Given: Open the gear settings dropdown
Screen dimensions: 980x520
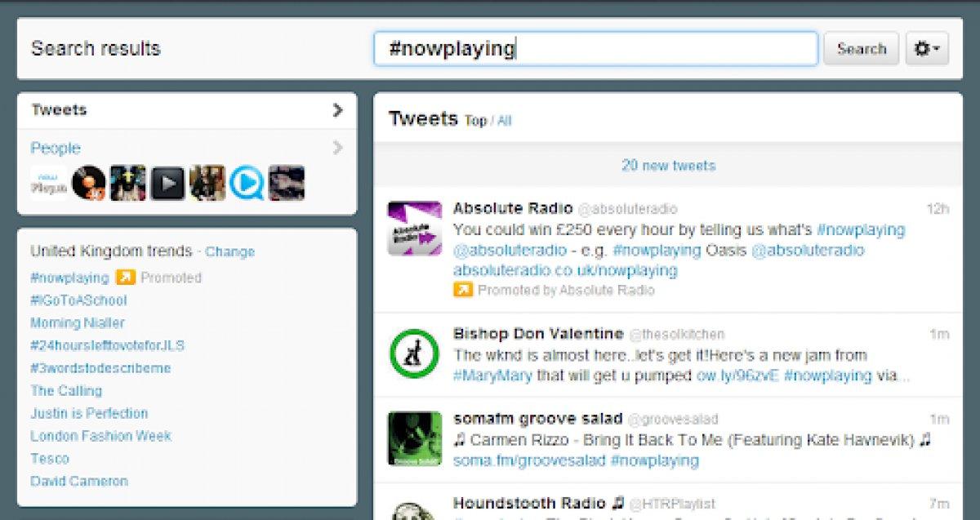Looking at the screenshot, I should [x=927, y=49].
